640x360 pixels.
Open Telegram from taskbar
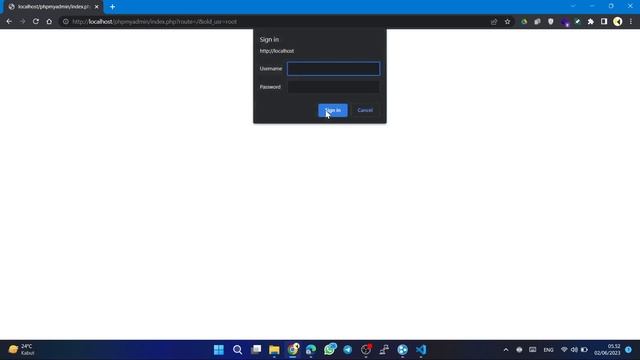point(348,350)
